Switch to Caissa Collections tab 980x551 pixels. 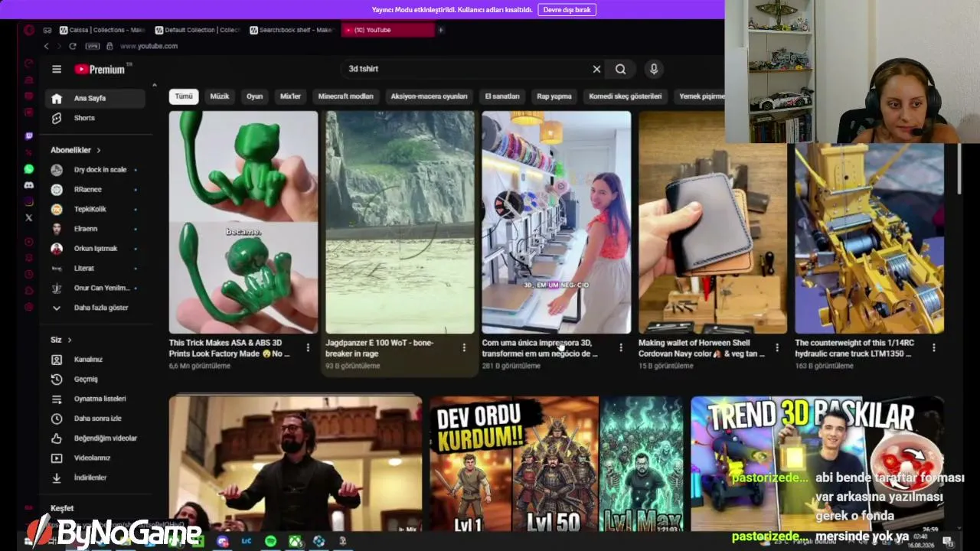pos(102,30)
